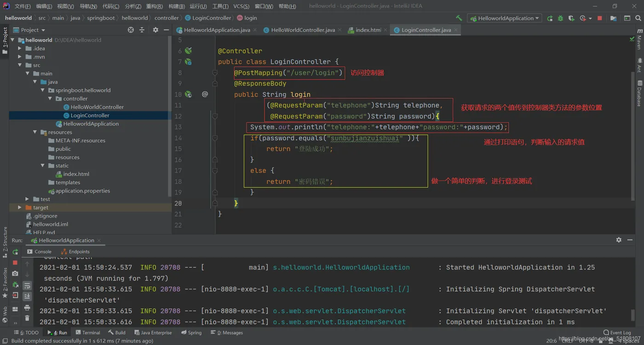Click request mapping gutter icon line 10
Viewport: 644px width, 345px height.
click(188, 94)
